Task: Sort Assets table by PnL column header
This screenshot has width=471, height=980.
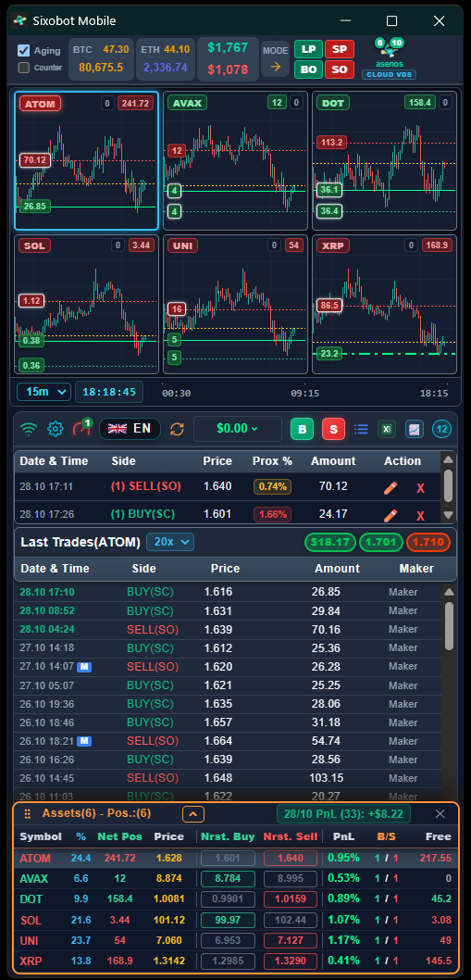Action: (343, 836)
